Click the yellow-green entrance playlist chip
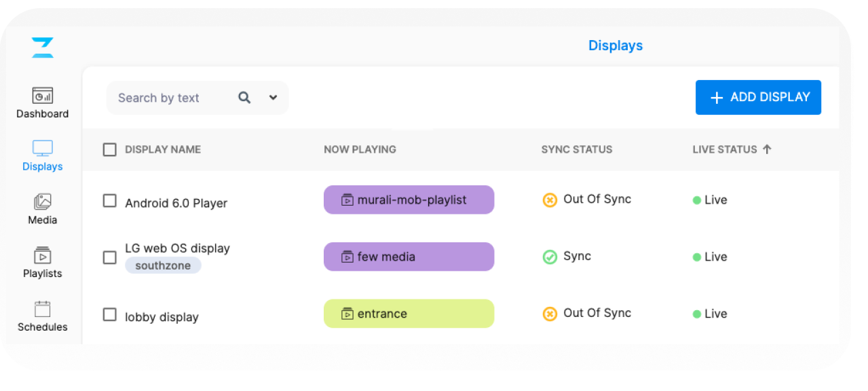 point(409,314)
